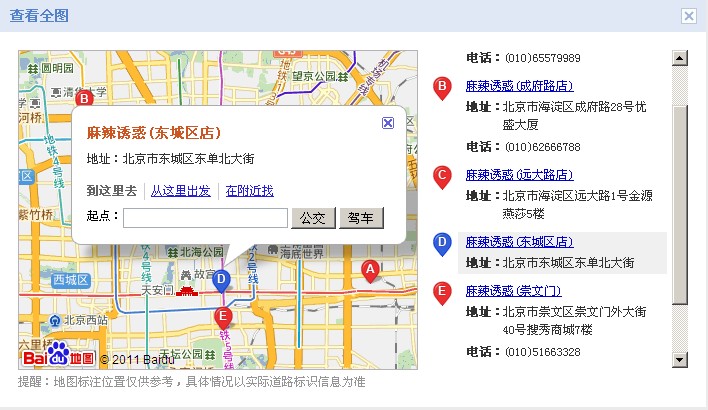Screen dimensions: 708x410
Task: Click map marker E on the map
Action: 223,318
